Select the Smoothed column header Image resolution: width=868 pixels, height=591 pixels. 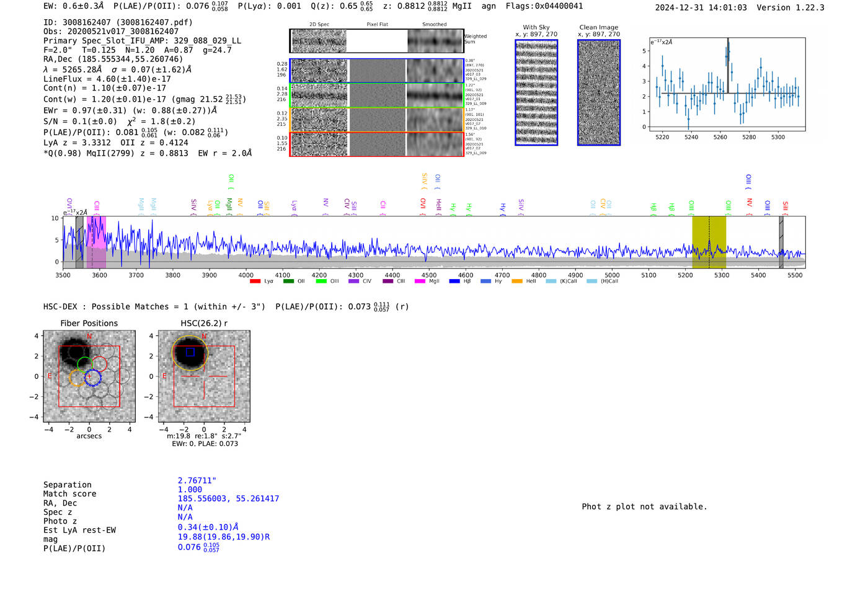[435, 25]
